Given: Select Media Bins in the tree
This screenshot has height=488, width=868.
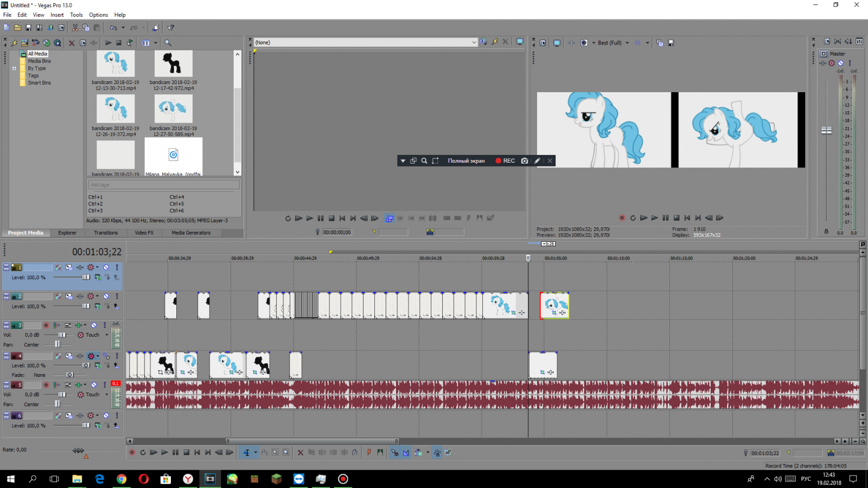Looking at the screenshot, I should click(x=39, y=61).
